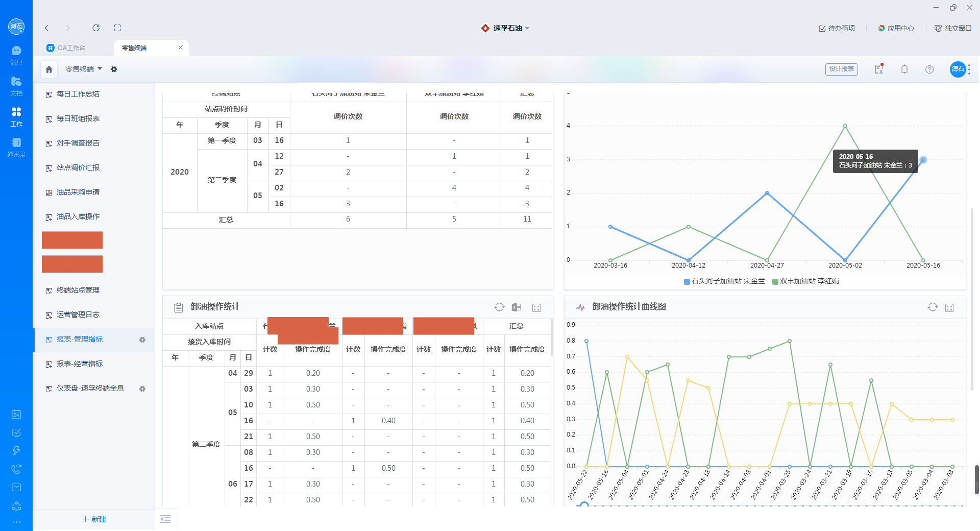Open gear settings for 报表-管理指标

click(142, 340)
